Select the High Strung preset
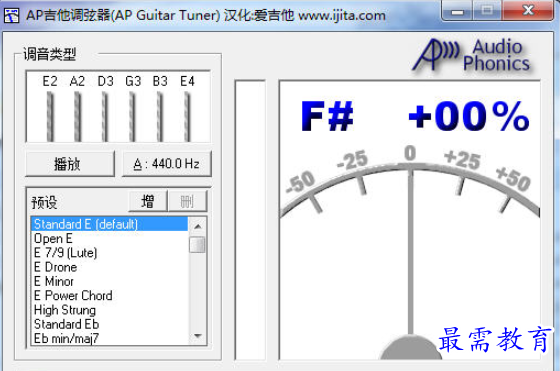The height and width of the screenshot is (371, 560). pos(110,310)
